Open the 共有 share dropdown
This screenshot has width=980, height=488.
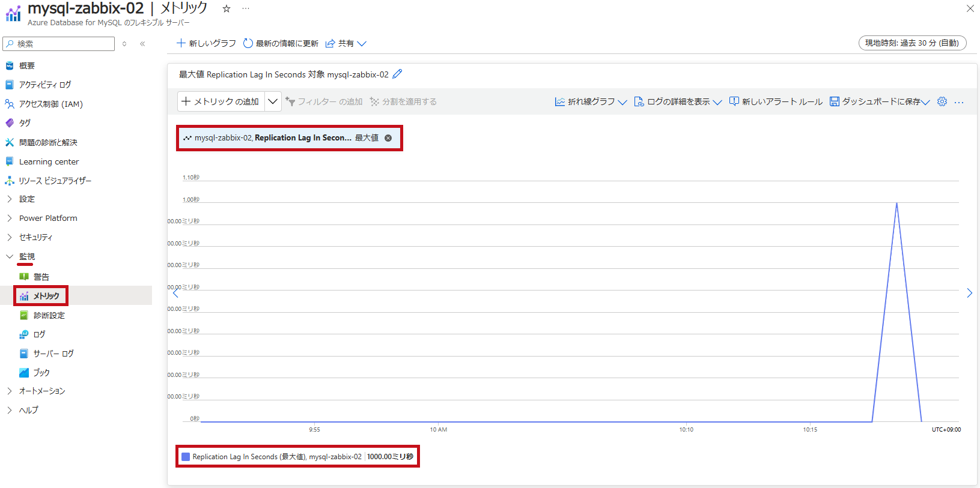tap(345, 43)
